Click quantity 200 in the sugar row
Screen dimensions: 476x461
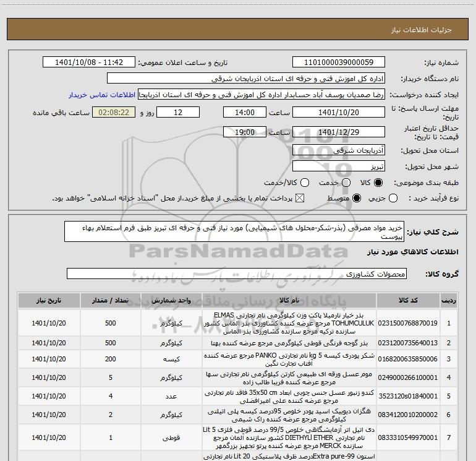point(111,359)
